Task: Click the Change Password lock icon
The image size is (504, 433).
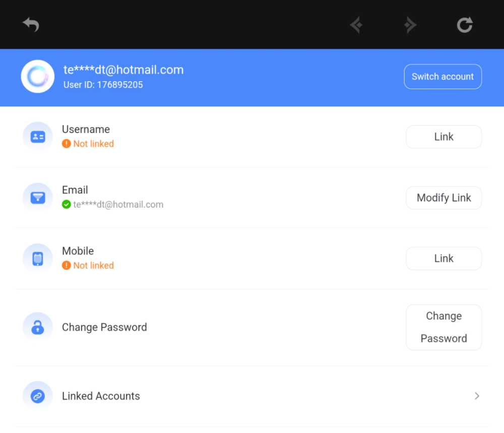Action: [x=38, y=327]
